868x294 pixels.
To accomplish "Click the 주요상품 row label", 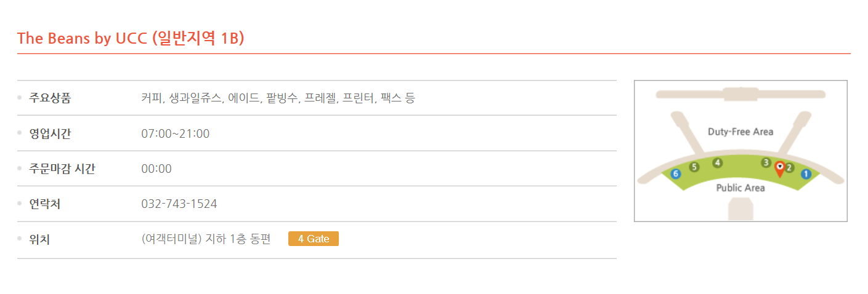I will [50, 98].
